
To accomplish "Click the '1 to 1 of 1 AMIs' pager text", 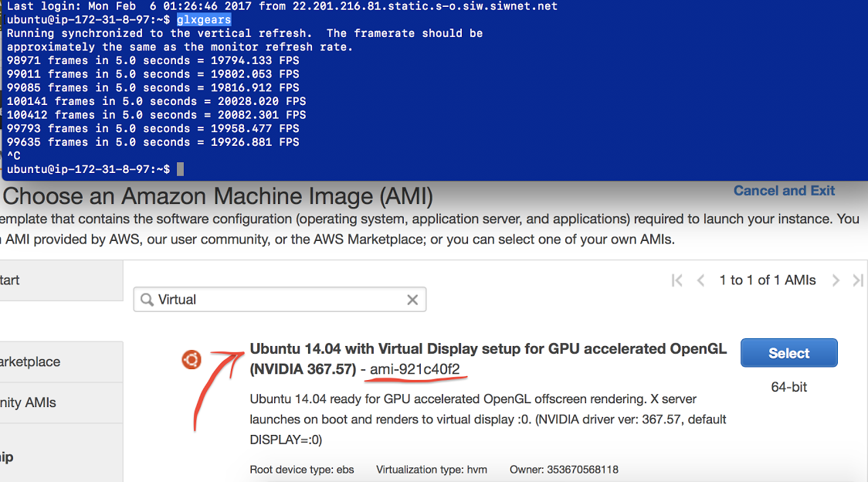I will point(768,280).
